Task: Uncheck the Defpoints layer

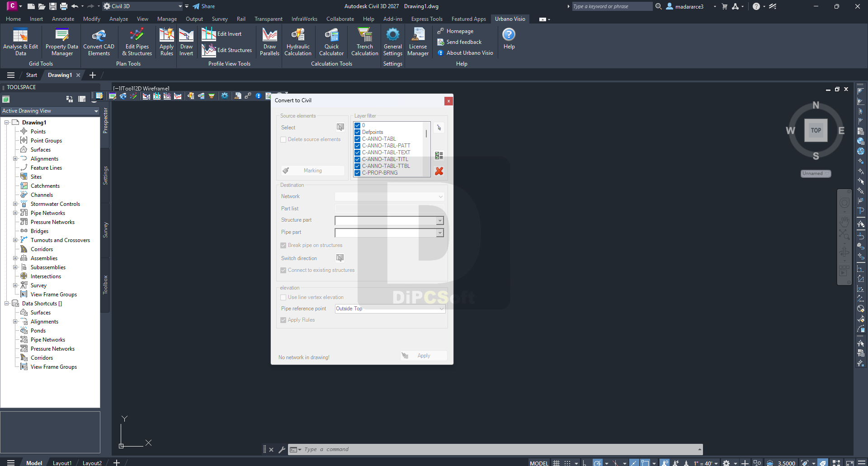Action: click(x=357, y=132)
